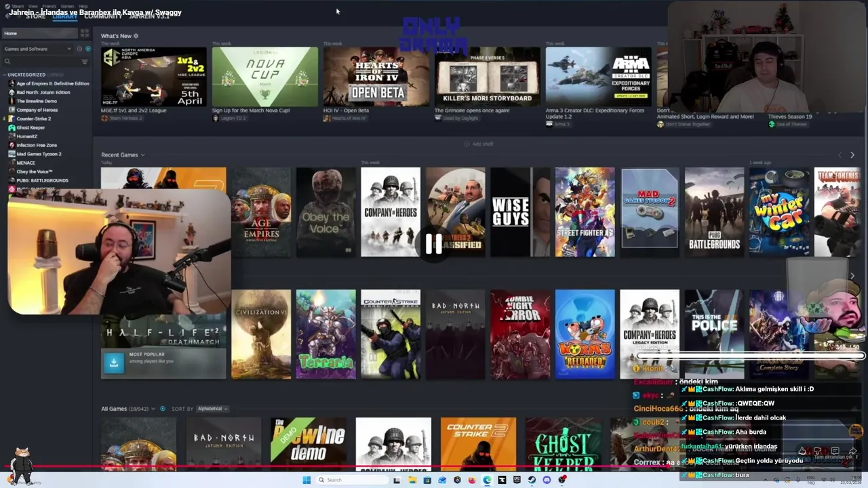The width and height of the screenshot is (868, 488).
Task: Open the What's New settings gear
Action: [136, 36]
